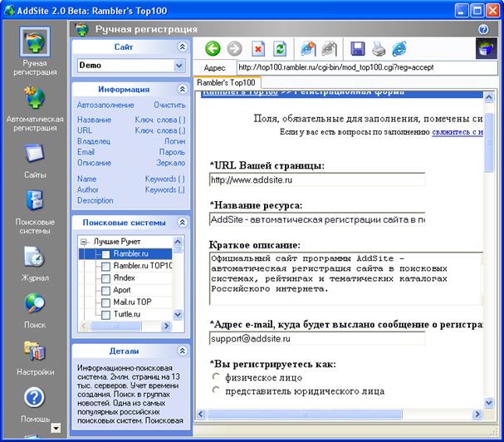504x442 pixels.
Task: Click the grey form icon in toolbar
Action: point(329,49)
